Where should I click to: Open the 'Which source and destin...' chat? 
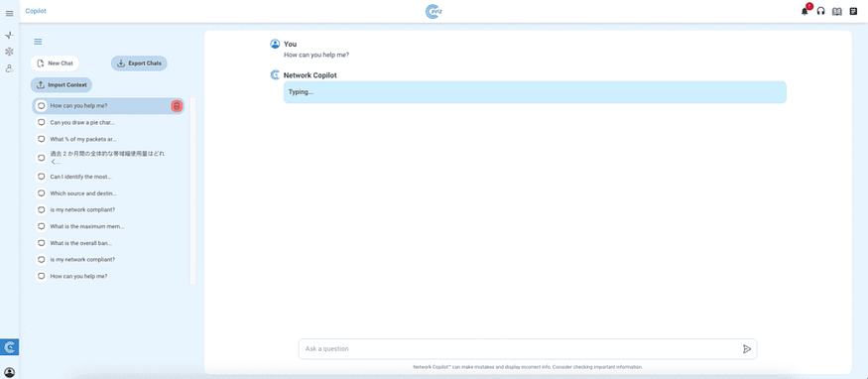108,193
